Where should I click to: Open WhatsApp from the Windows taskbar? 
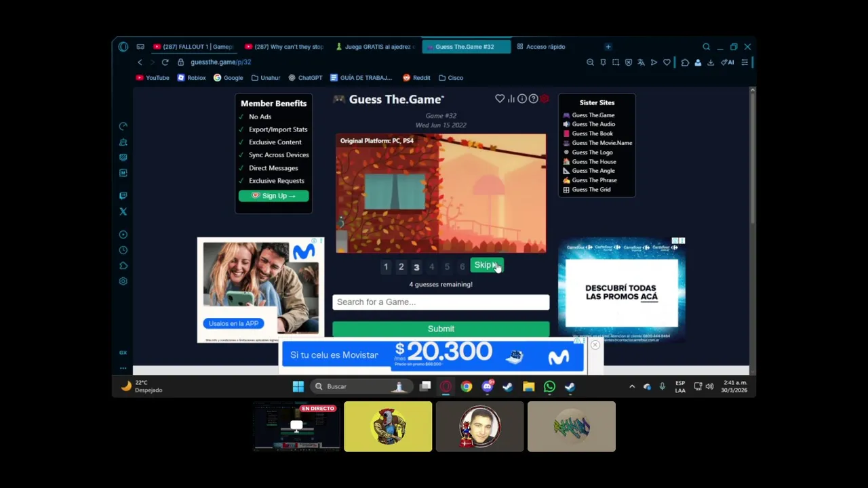point(549,386)
